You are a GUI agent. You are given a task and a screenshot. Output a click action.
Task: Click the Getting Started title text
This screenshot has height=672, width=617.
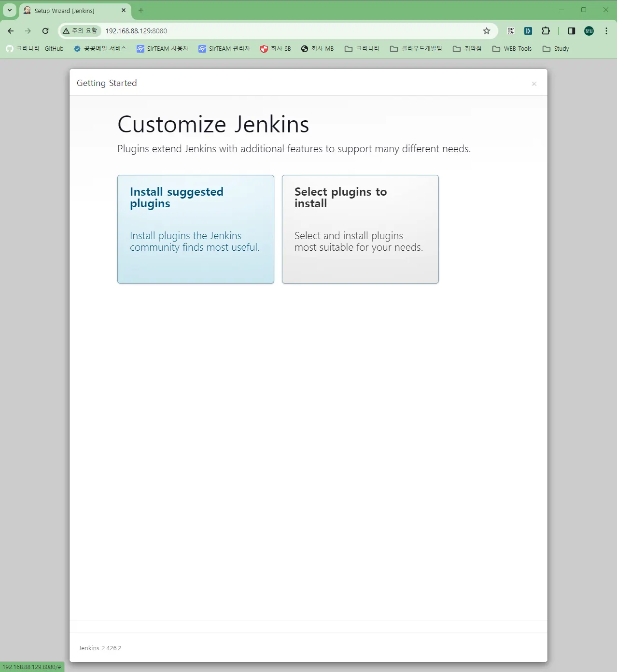click(107, 83)
